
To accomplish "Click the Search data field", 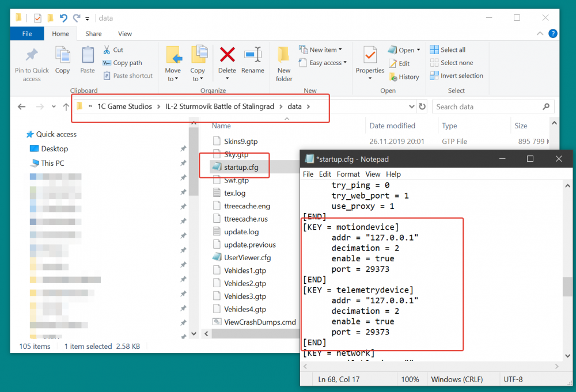I will point(492,107).
